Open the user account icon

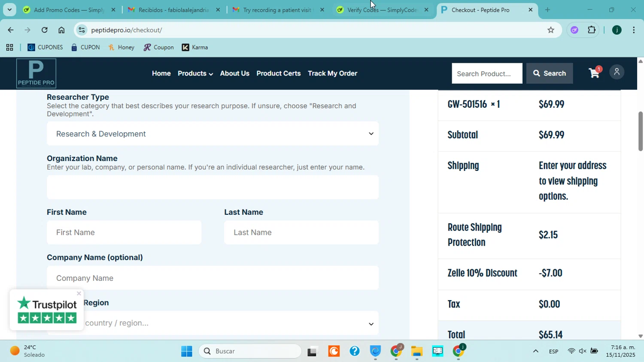(x=617, y=72)
